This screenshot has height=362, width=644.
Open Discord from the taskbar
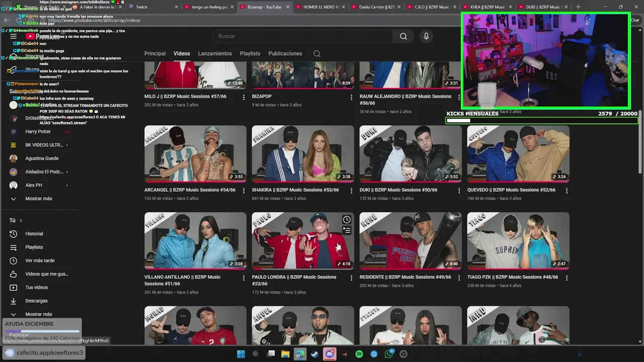[x=330, y=354]
